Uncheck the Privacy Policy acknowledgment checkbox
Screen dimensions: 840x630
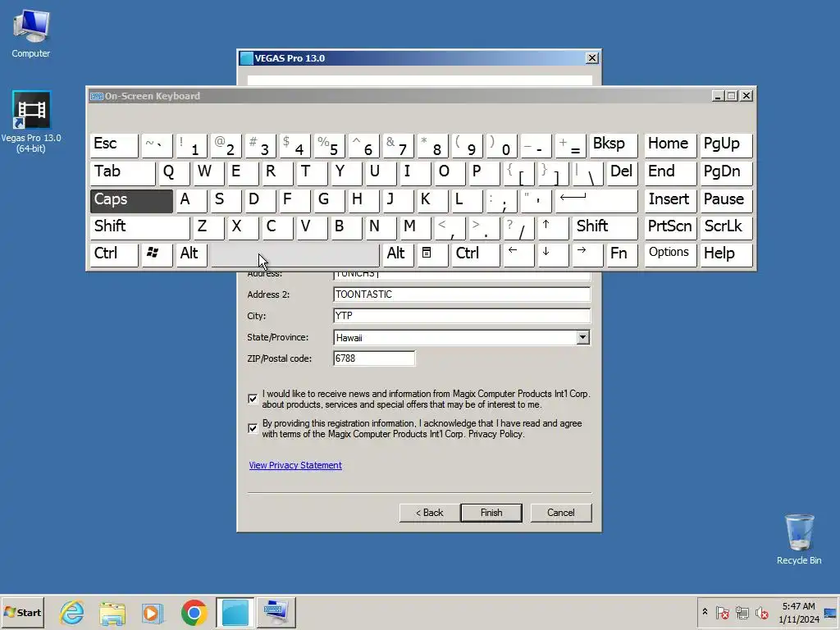click(x=253, y=428)
